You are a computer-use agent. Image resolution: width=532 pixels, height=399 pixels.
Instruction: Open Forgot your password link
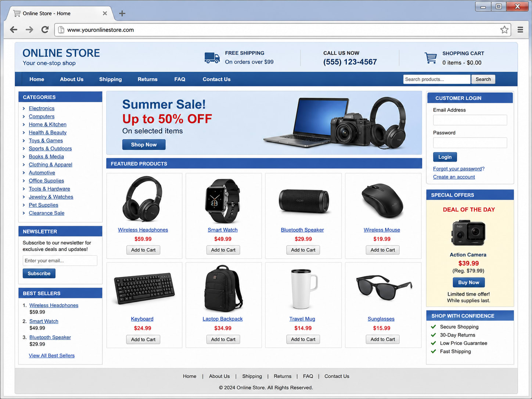pyautogui.click(x=459, y=169)
